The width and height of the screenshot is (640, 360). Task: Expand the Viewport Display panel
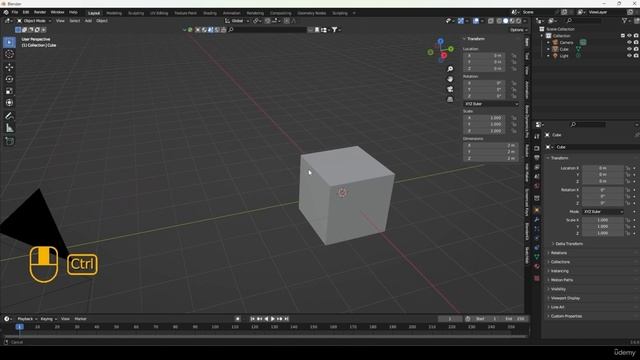point(564,298)
